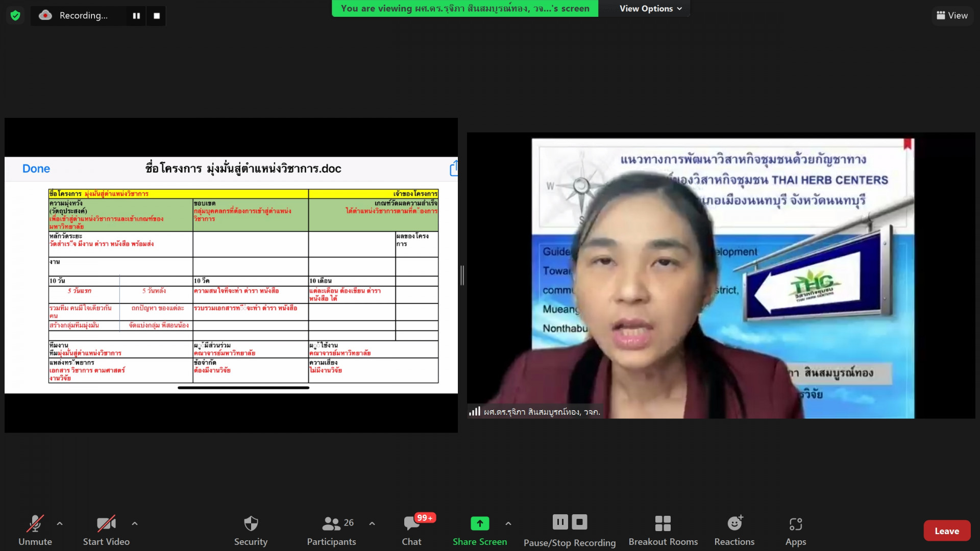
Task: Open the Security shield menu
Action: point(251,531)
